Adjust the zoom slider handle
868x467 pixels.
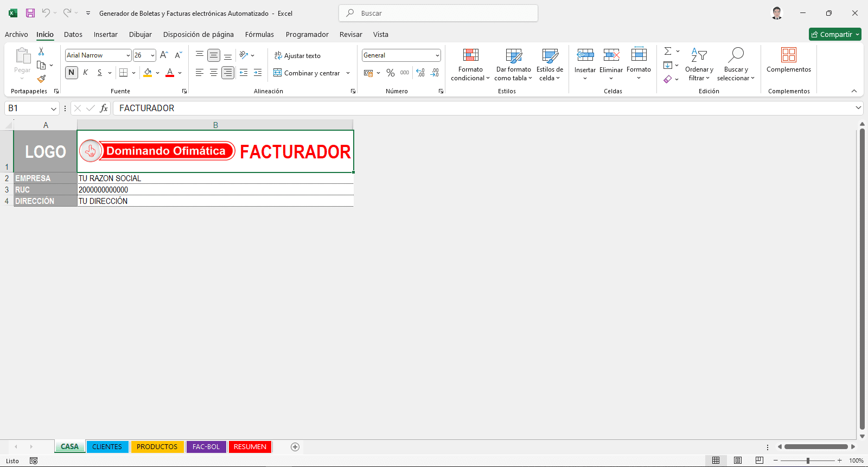808,460
